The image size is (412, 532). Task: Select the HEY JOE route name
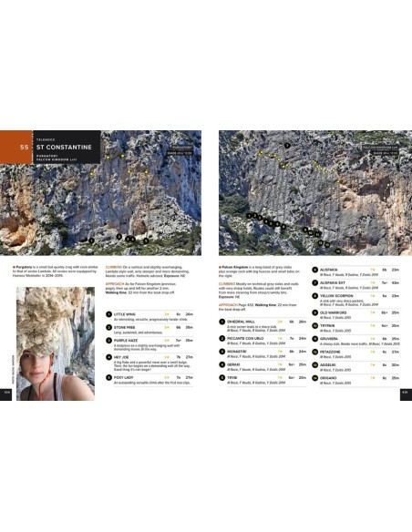tap(121, 357)
